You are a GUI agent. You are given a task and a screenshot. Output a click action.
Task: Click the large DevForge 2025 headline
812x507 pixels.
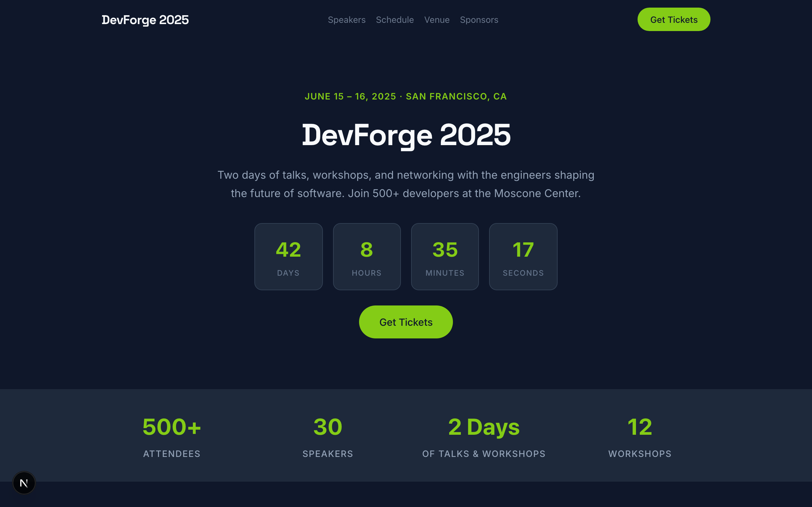pos(406,135)
